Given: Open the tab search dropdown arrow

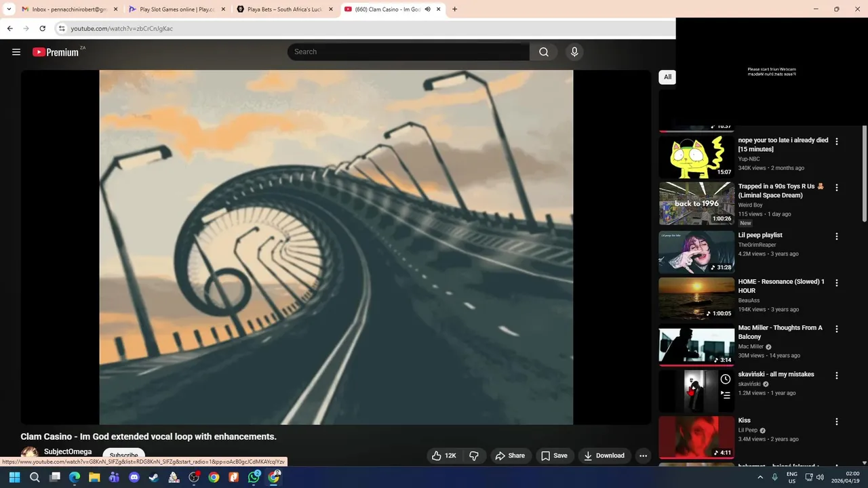Looking at the screenshot, I should (x=9, y=9).
